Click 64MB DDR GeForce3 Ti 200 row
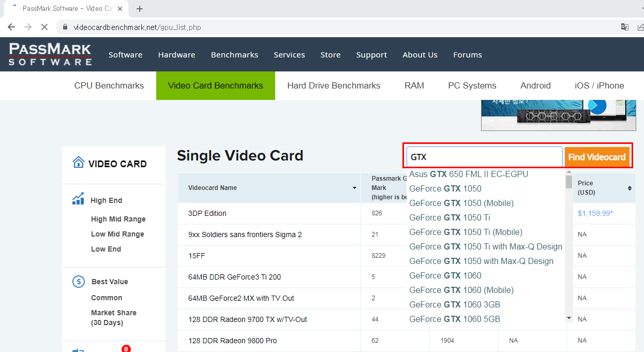The height and width of the screenshot is (352, 644). coord(234,277)
